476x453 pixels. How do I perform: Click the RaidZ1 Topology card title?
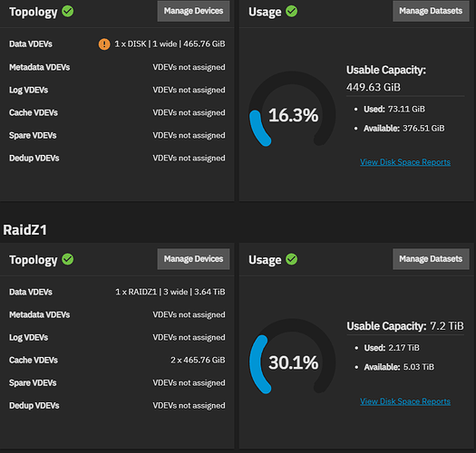point(33,260)
